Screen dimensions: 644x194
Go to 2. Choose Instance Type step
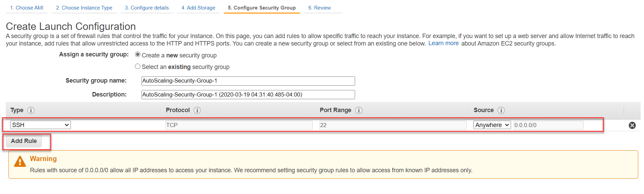click(84, 8)
